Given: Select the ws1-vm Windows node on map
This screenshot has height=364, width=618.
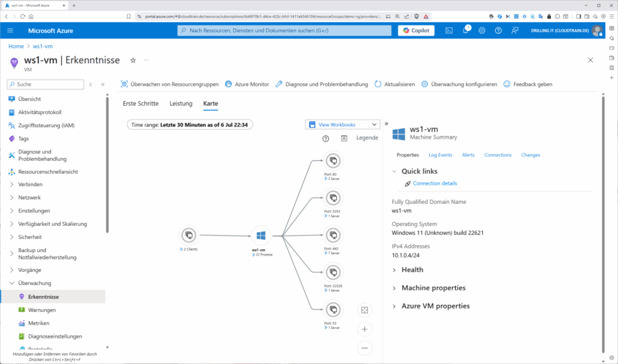Looking at the screenshot, I should click(261, 236).
